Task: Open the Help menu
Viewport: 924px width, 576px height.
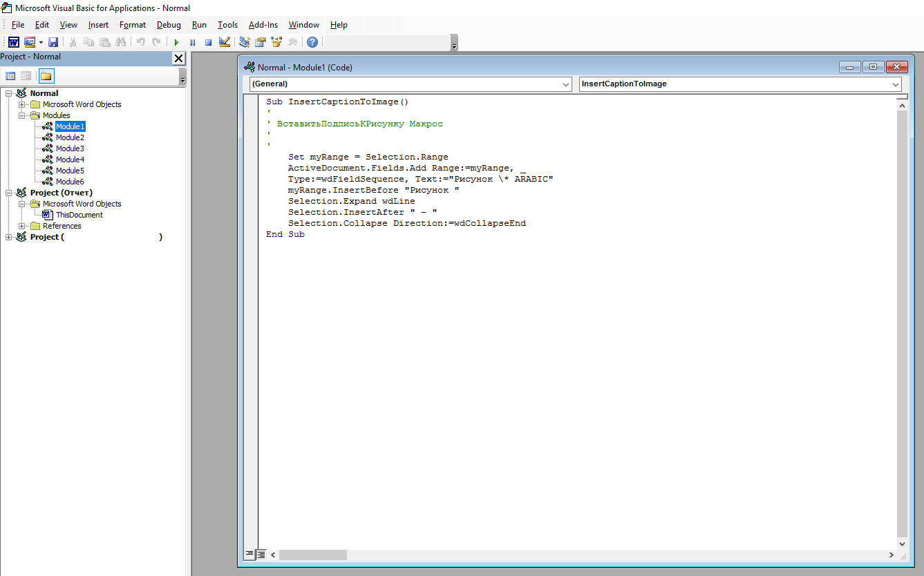Action: (x=339, y=25)
